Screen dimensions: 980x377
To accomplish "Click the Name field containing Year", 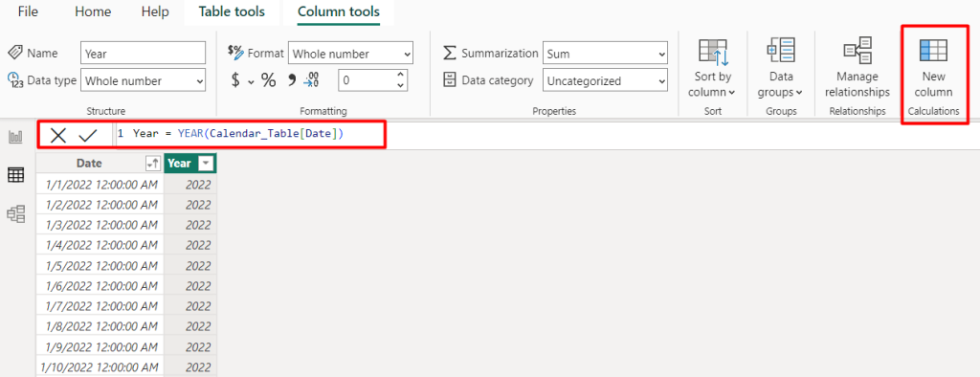I will 144,54.
